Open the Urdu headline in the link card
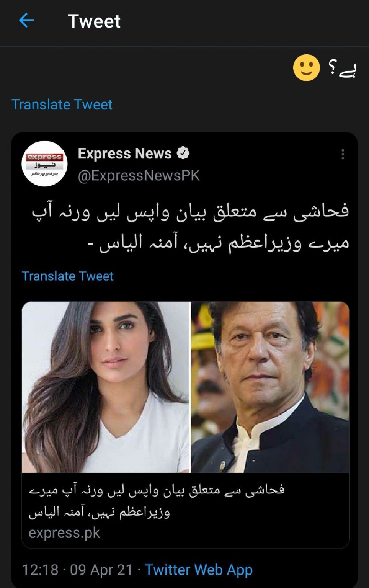The height and width of the screenshot is (588, 369). 157,501
